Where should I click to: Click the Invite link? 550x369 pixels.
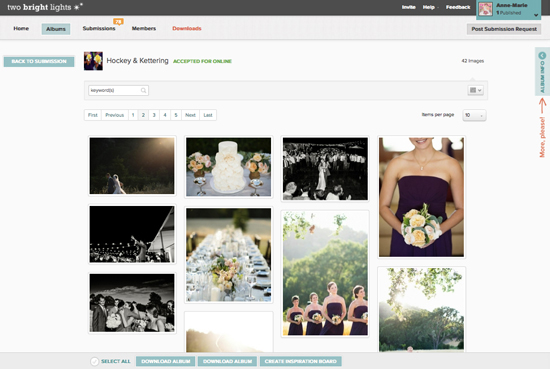(409, 7)
